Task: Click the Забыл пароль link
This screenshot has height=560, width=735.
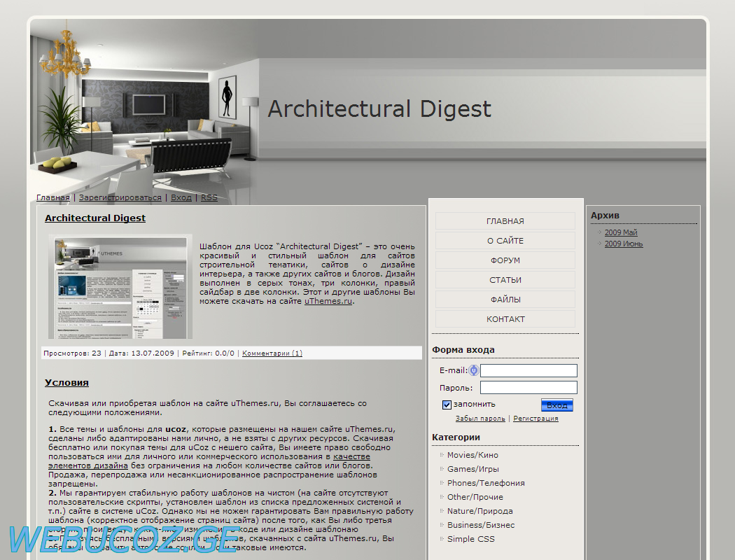Action: (480, 419)
